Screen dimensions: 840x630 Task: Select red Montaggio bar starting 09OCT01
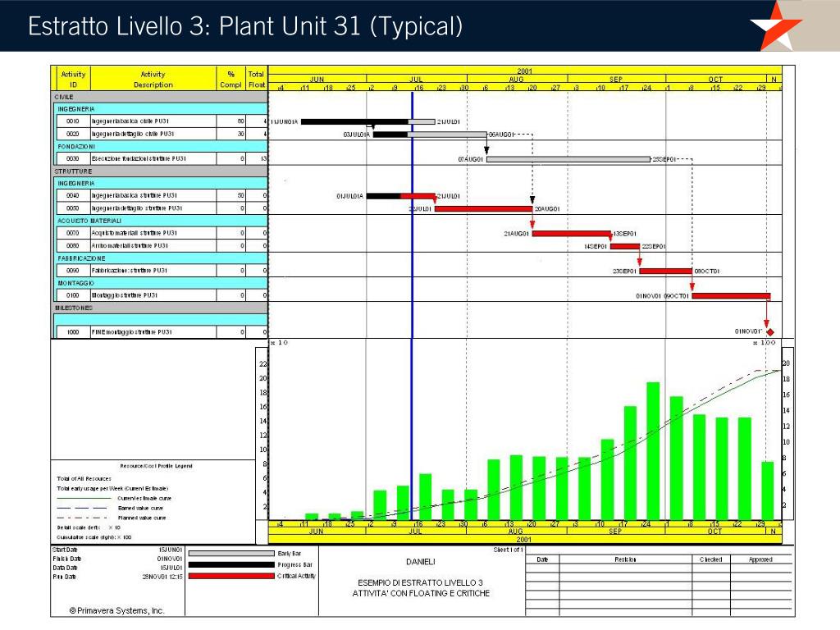point(731,295)
